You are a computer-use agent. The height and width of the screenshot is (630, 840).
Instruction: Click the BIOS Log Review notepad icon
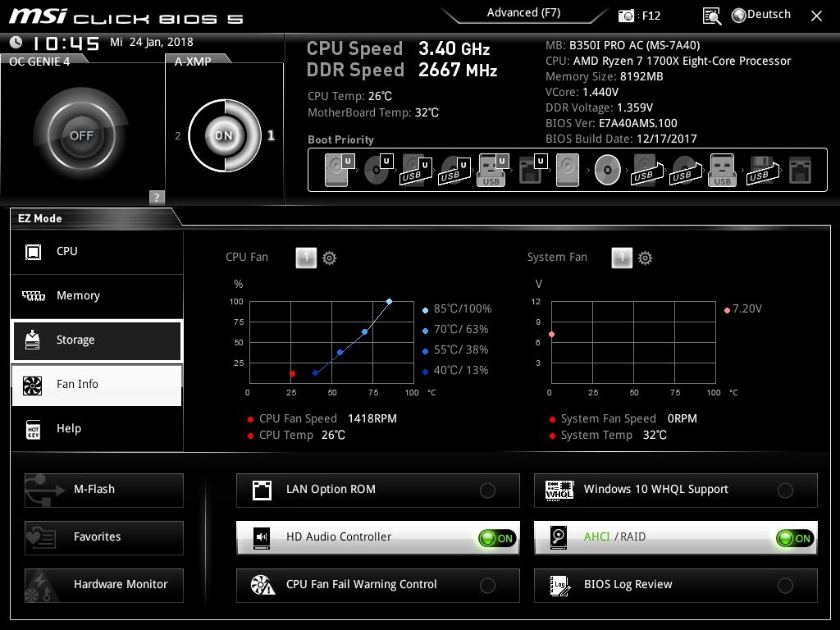click(x=559, y=586)
